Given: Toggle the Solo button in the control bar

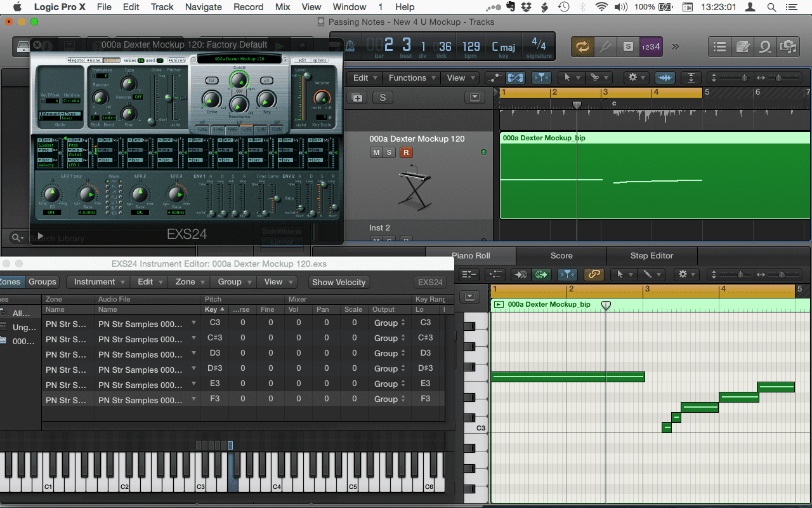Looking at the screenshot, I should coord(628,46).
